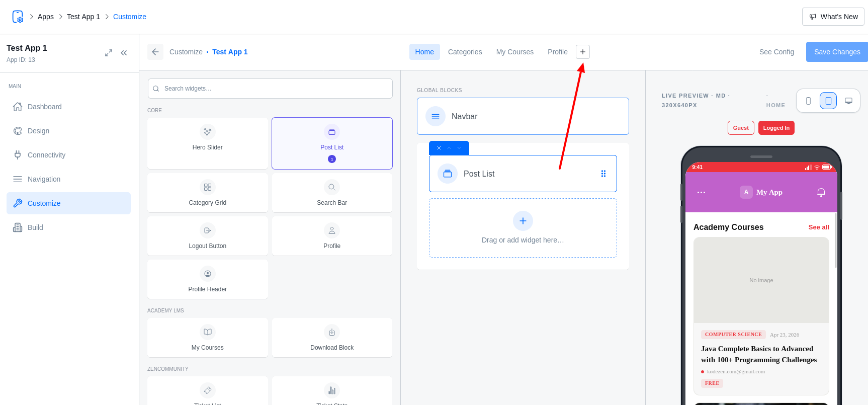Switch preview to Guest mode
868x405 pixels.
click(741, 128)
